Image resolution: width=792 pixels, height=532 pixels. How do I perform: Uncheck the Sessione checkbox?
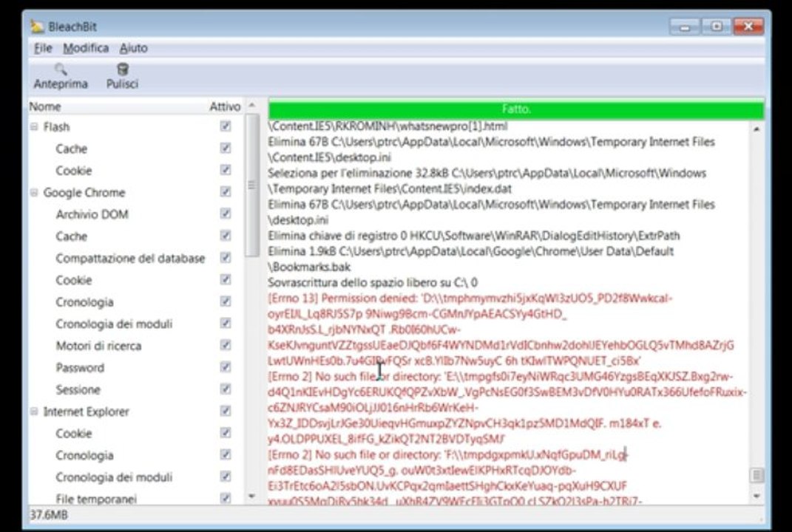[226, 389]
